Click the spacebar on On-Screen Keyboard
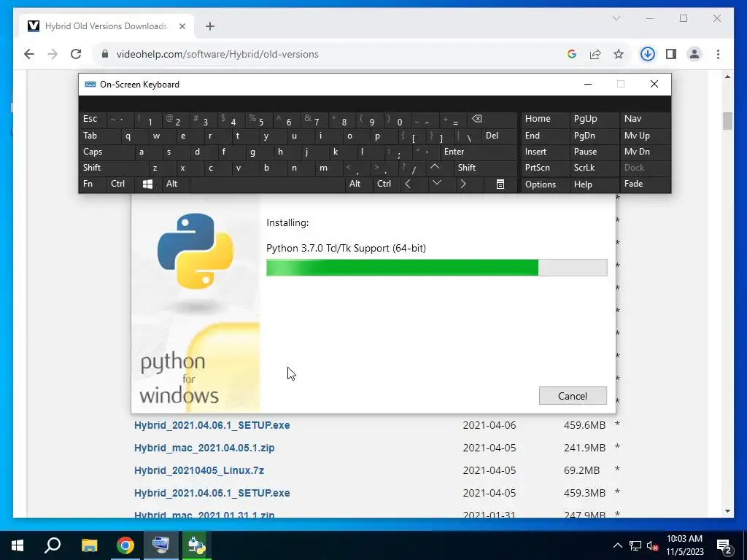Viewport: 747px width, 560px height. (x=267, y=184)
